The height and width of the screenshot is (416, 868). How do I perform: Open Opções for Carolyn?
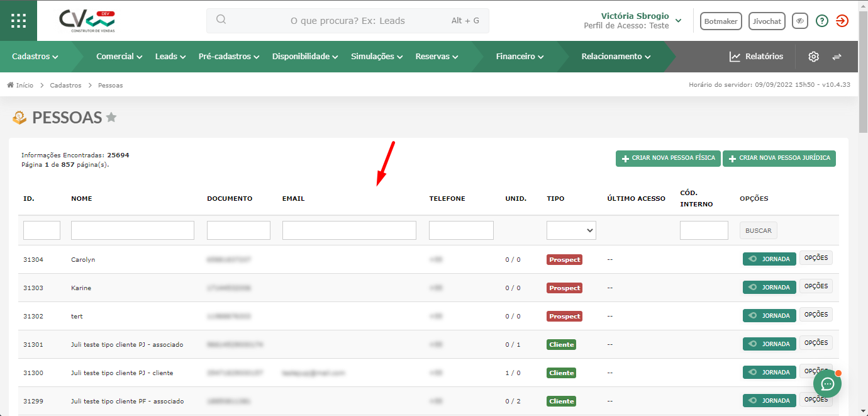click(x=816, y=258)
